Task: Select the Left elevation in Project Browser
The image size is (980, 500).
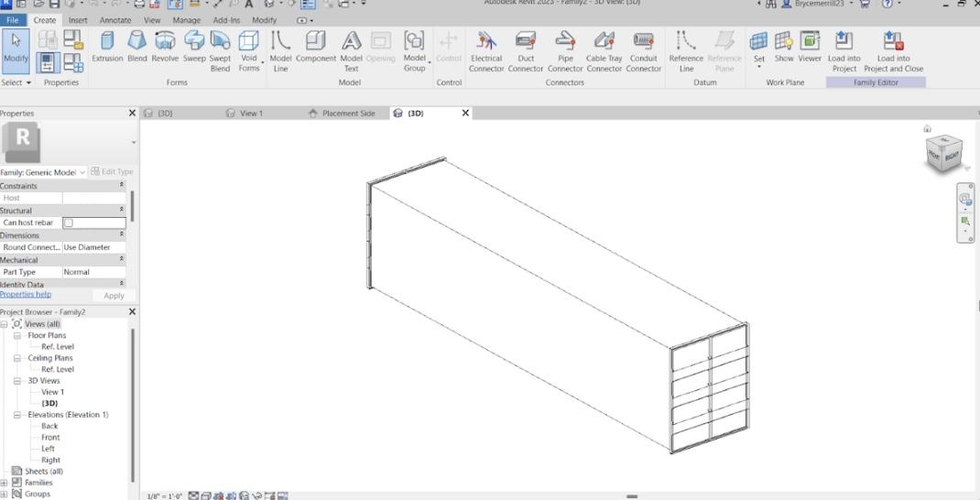Action: click(x=49, y=449)
